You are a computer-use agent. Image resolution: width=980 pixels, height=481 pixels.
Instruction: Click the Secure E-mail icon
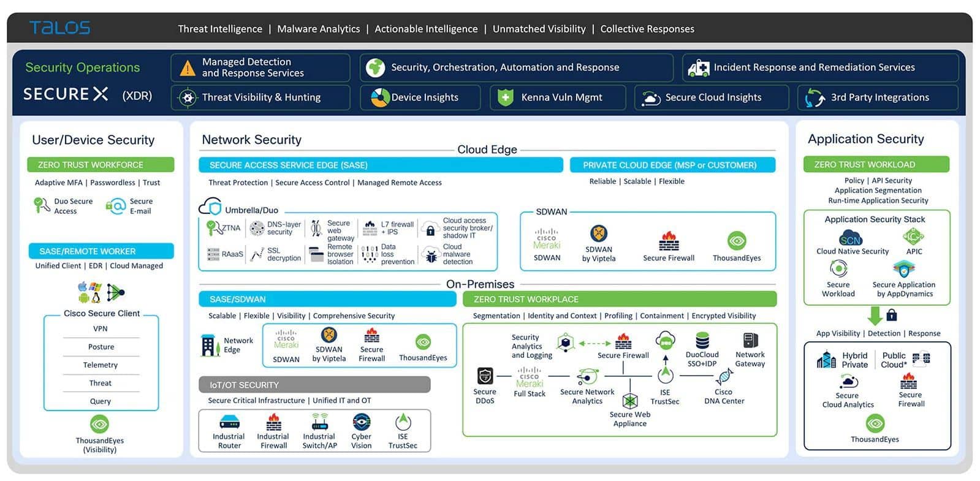click(116, 206)
